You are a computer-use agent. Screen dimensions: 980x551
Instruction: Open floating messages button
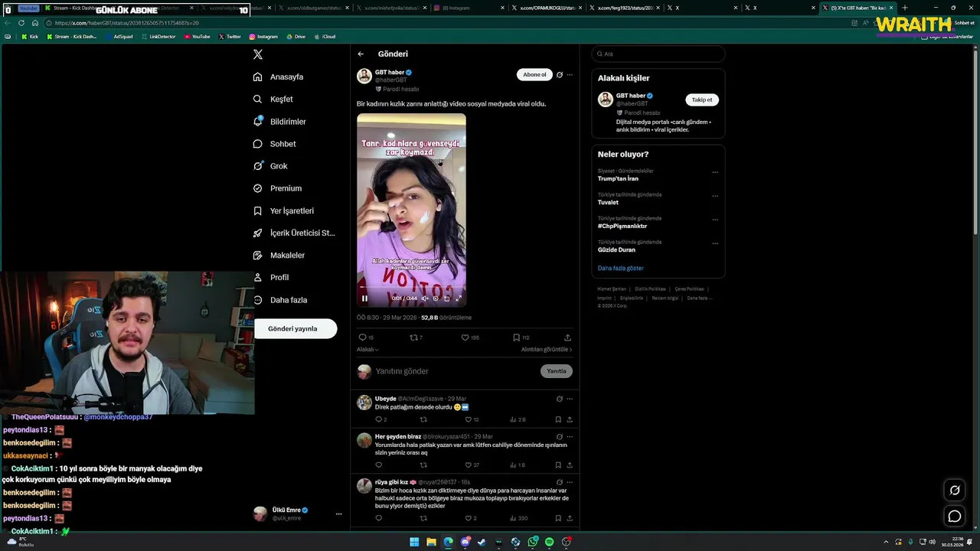pos(955,517)
